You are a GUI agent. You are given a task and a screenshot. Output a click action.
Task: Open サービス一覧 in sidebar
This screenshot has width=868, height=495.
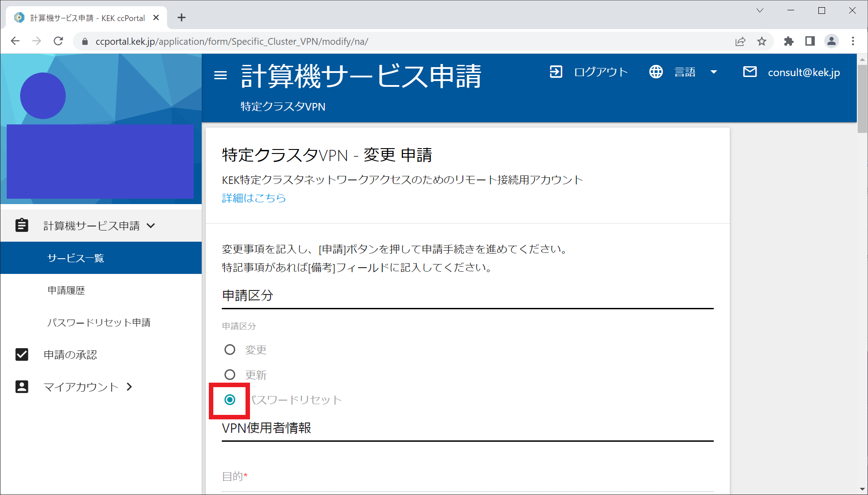point(101,258)
